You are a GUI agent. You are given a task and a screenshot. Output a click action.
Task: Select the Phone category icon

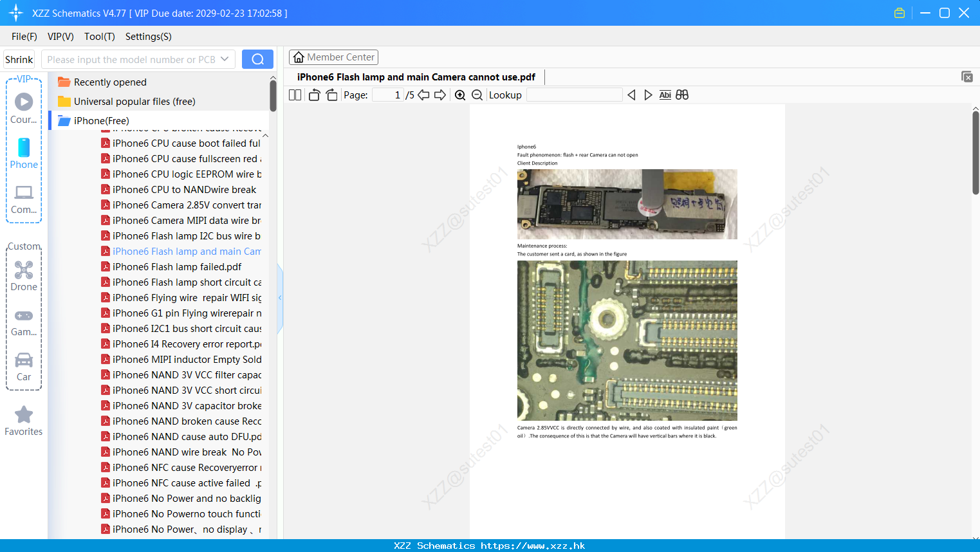tap(24, 153)
